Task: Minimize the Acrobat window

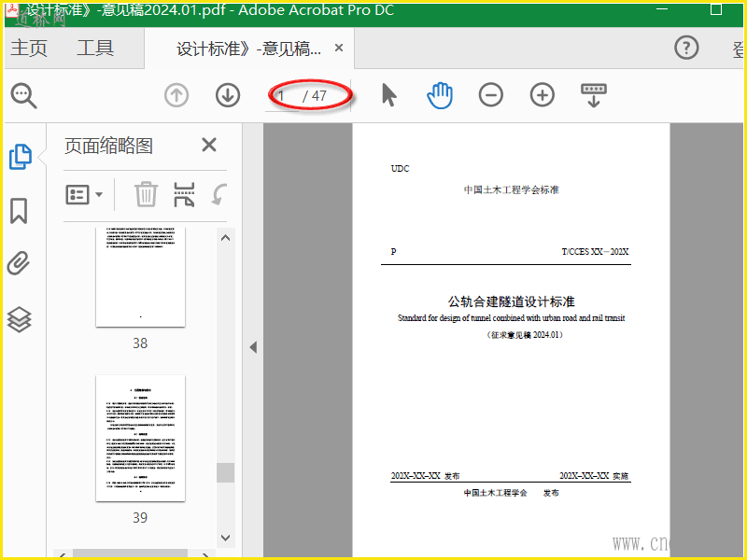Action: (662, 9)
